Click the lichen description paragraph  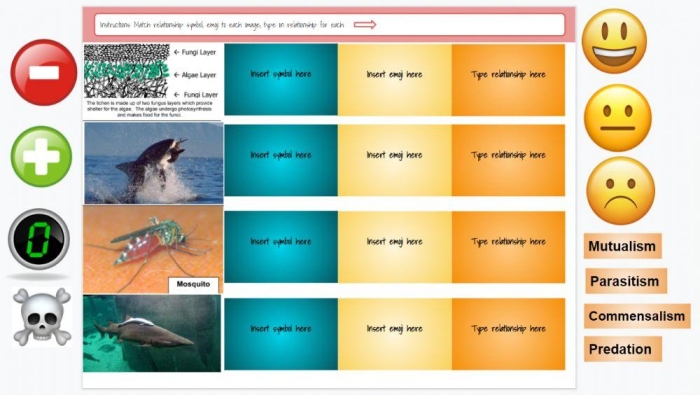tap(150, 109)
